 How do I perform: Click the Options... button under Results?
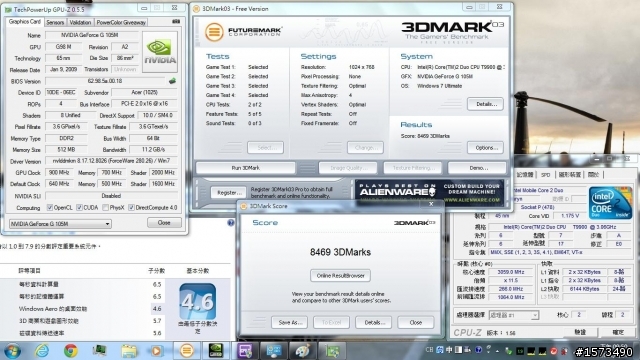point(485,148)
